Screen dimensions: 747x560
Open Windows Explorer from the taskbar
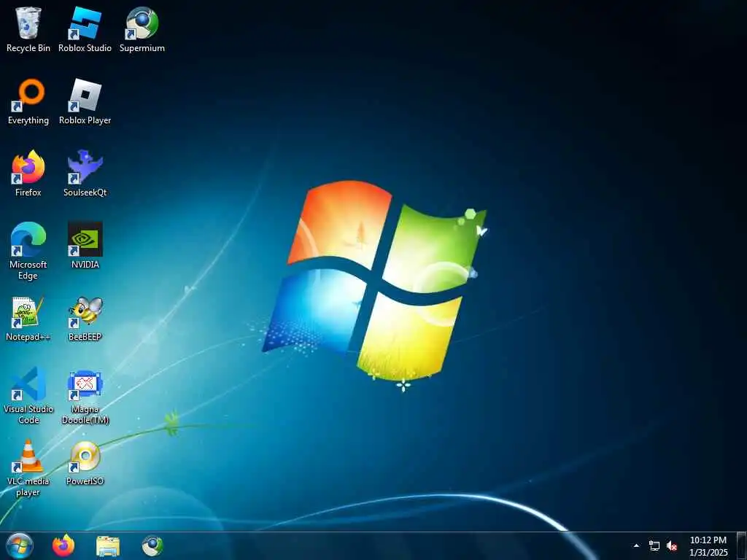108,546
